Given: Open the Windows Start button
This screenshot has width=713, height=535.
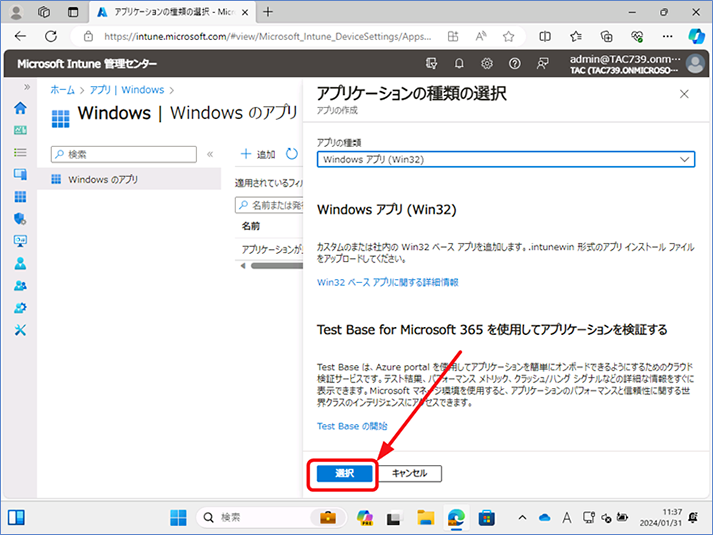Looking at the screenshot, I should click(178, 517).
